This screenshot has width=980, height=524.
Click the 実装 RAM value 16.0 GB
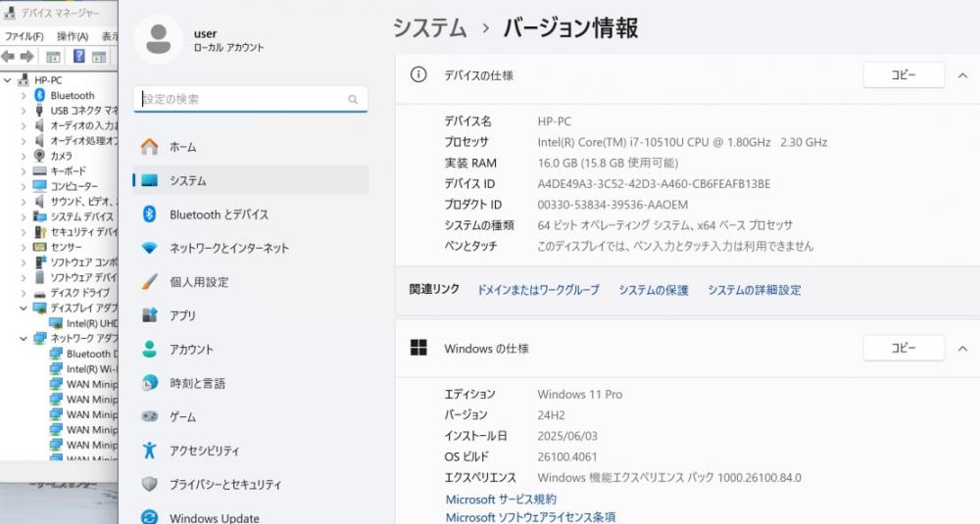click(608, 163)
